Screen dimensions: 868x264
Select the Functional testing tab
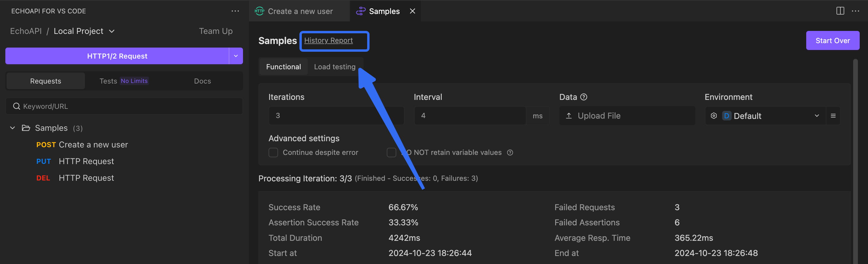(283, 67)
